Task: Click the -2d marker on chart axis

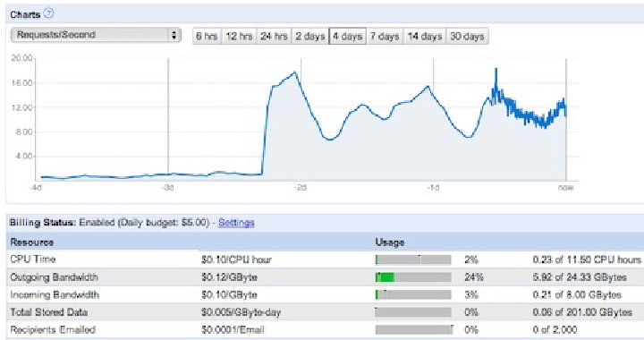Action: (301, 188)
